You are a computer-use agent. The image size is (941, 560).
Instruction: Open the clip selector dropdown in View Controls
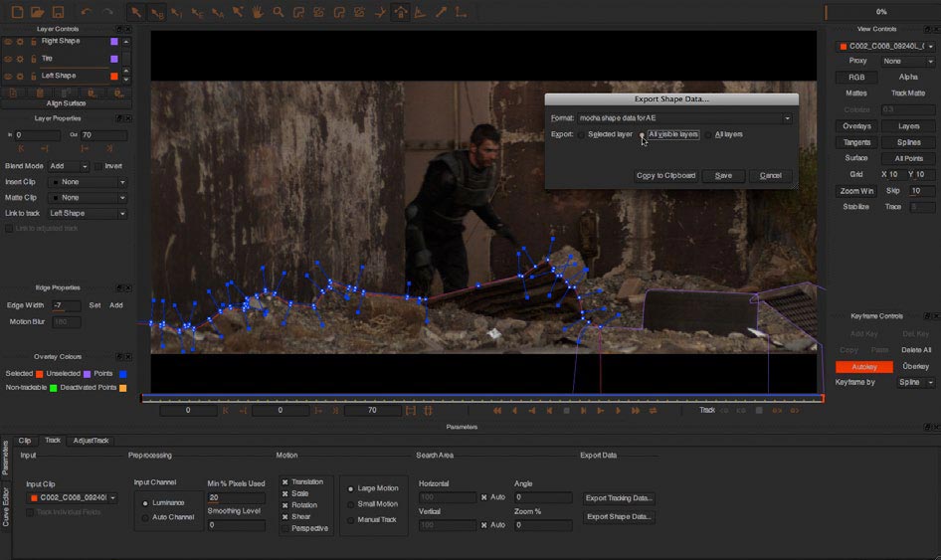point(885,46)
